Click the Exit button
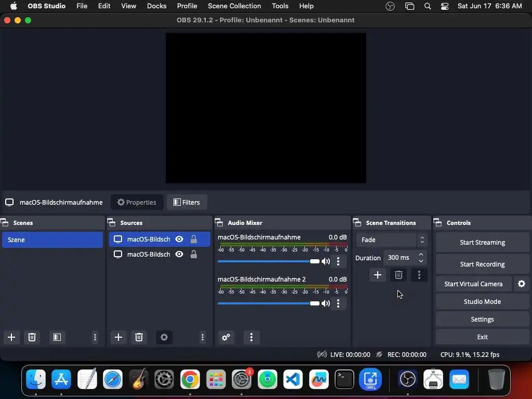Image resolution: width=532 pixels, height=399 pixels. coord(483,337)
